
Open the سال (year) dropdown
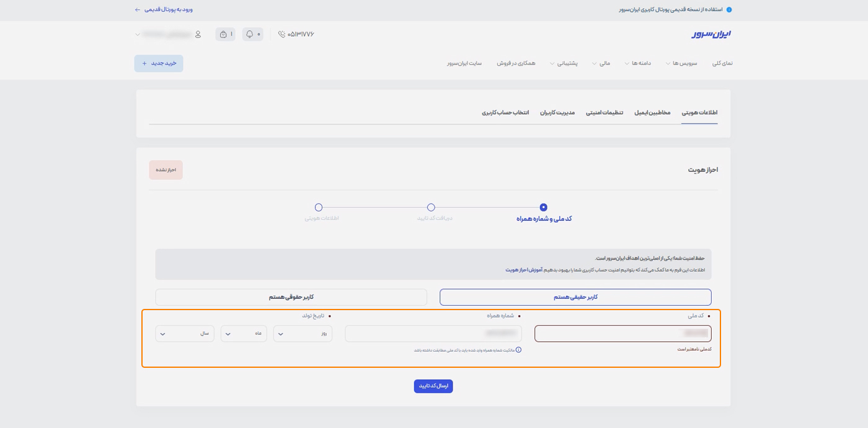[185, 333]
